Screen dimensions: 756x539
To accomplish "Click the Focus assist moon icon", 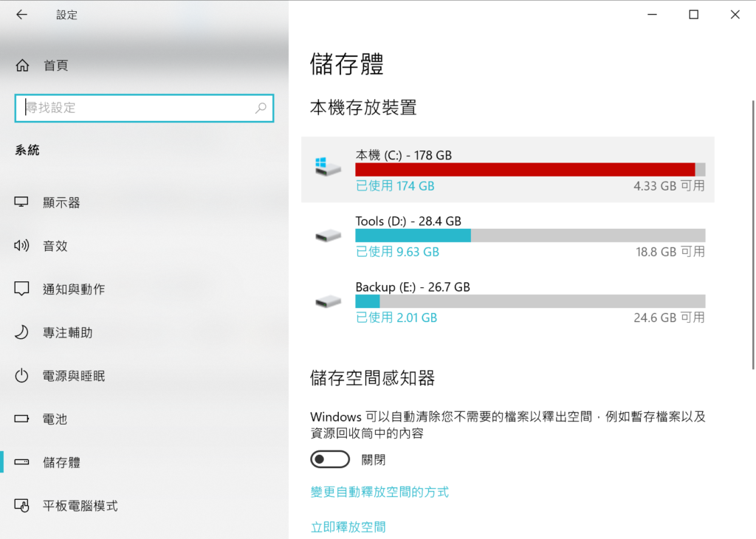I will coord(21,332).
